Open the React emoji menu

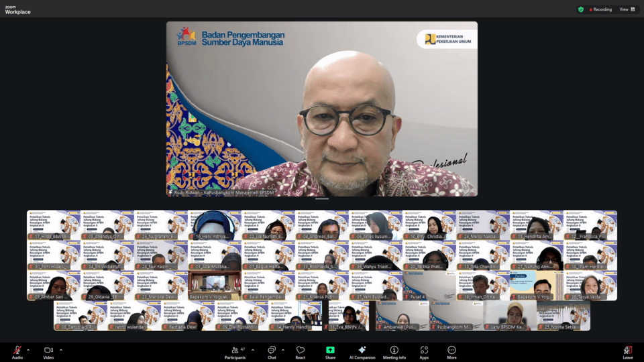click(301, 351)
